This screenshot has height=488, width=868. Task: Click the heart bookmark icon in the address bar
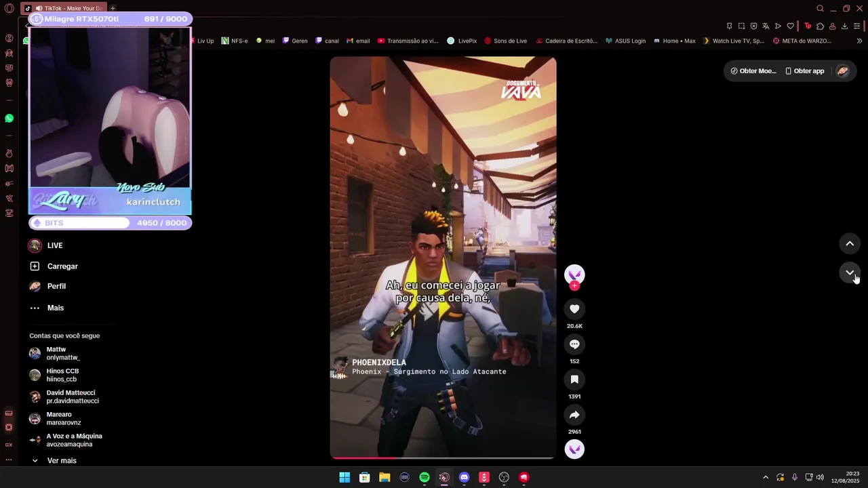pos(790,26)
